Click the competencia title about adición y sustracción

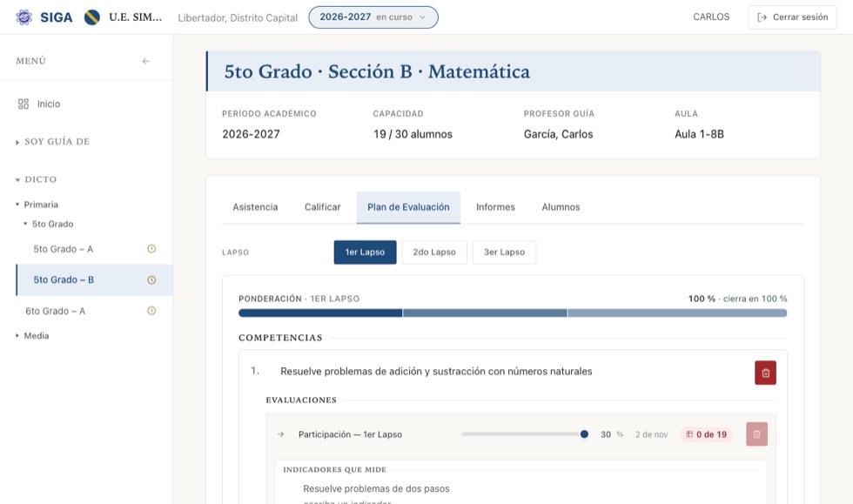[x=436, y=371]
